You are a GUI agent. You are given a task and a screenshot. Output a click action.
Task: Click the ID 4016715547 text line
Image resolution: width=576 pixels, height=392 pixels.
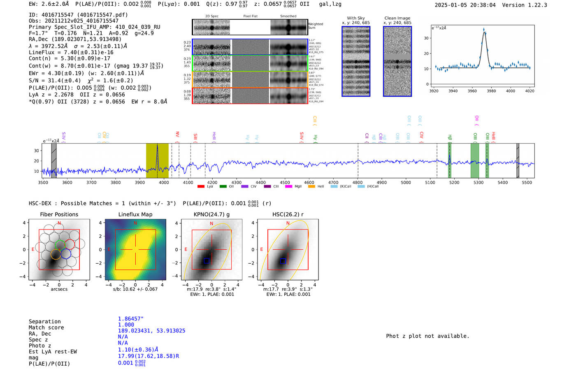78,15
